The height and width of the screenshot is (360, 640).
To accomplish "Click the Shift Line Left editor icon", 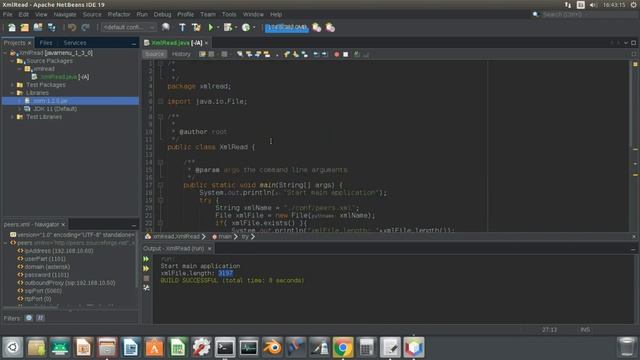I will 316,54.
